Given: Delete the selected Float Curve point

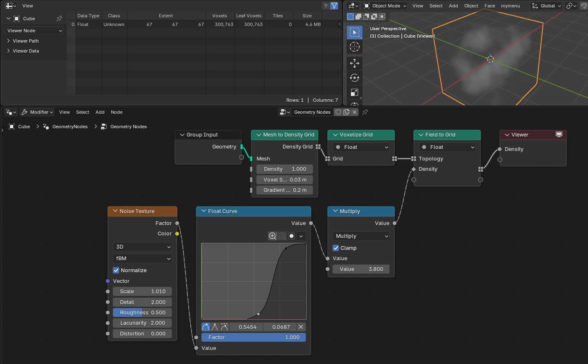Looking at the screenshot, I should [x=301, y=327].
